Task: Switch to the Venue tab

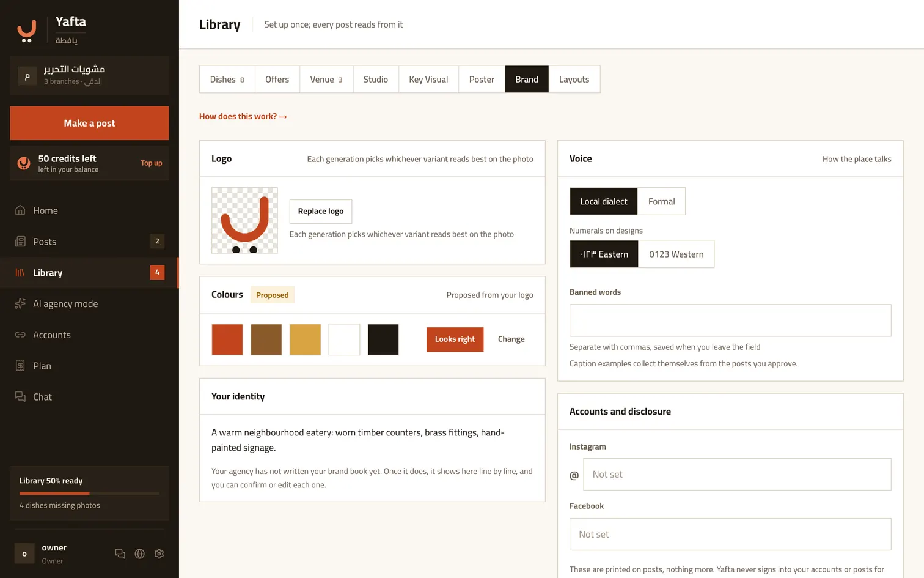Action: tap(326, 80)
